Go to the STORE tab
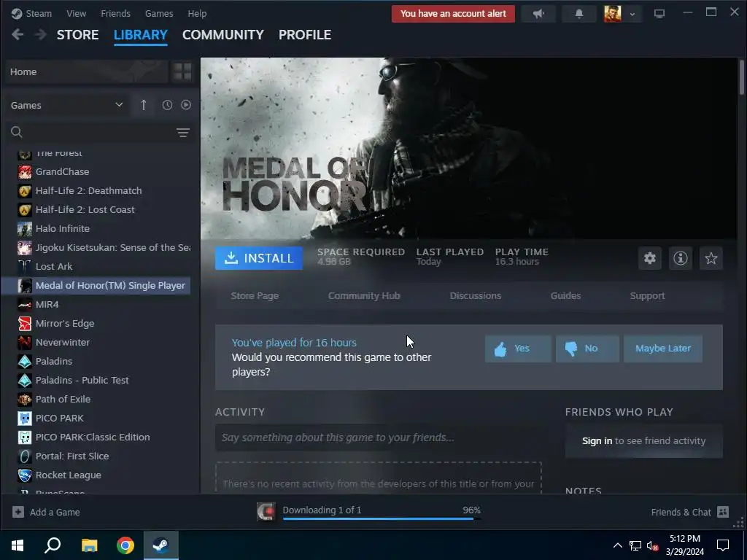Screen dimensions: 747x560 [x=77, y=35]
